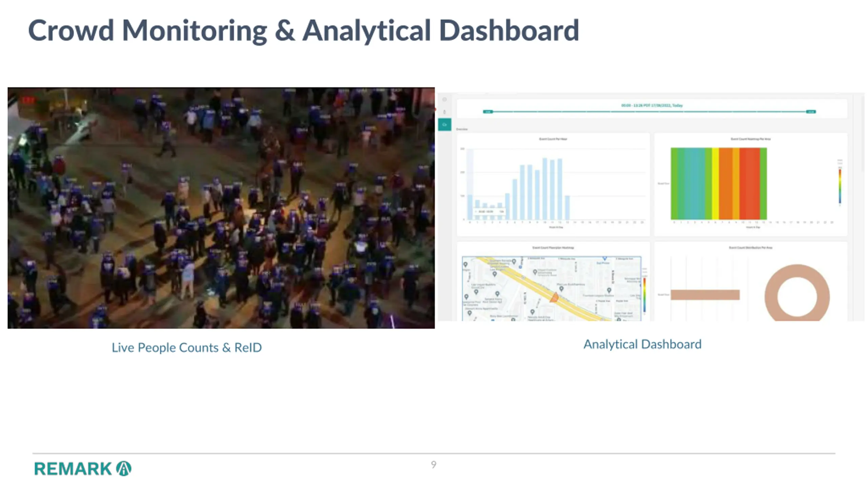The image size is (868, 488).
Task: Move the right handle of the time range slider
Action: [x=811, y=112]
